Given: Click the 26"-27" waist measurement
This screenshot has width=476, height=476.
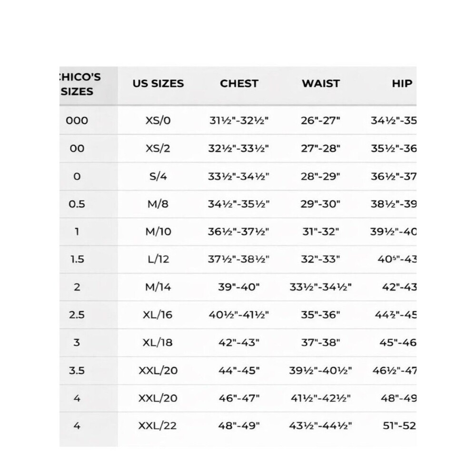Looking at the screenshot, I should (320, 120).
